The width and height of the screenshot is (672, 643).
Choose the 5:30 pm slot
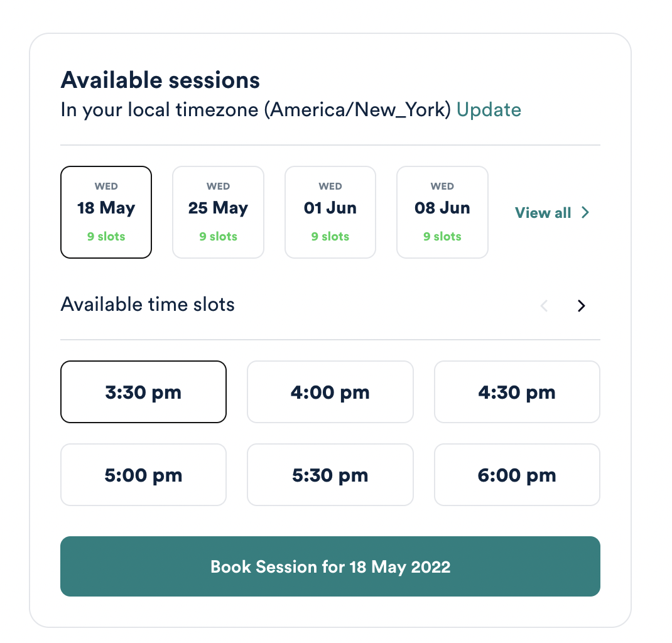[x=330, y=475]
